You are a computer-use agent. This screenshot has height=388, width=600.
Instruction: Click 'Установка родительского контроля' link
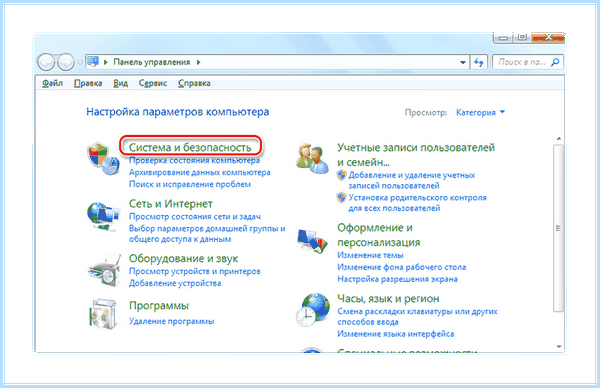pos(417,203)
